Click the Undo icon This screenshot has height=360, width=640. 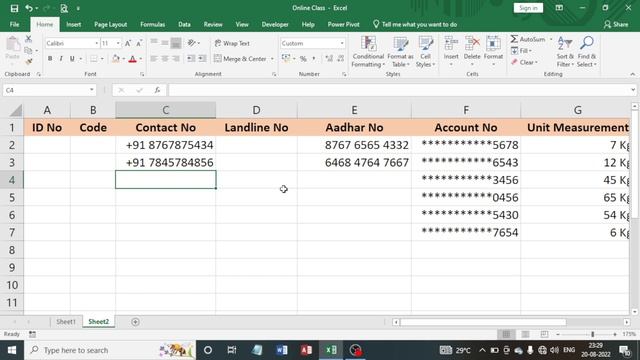[x=29, y=8]
